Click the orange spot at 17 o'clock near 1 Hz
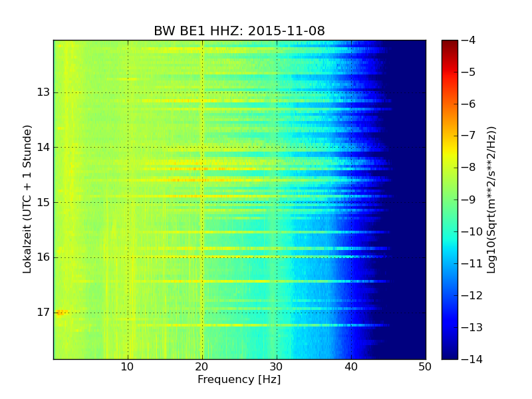The width and height of the screenshot is (532, 399). [60, 312]
